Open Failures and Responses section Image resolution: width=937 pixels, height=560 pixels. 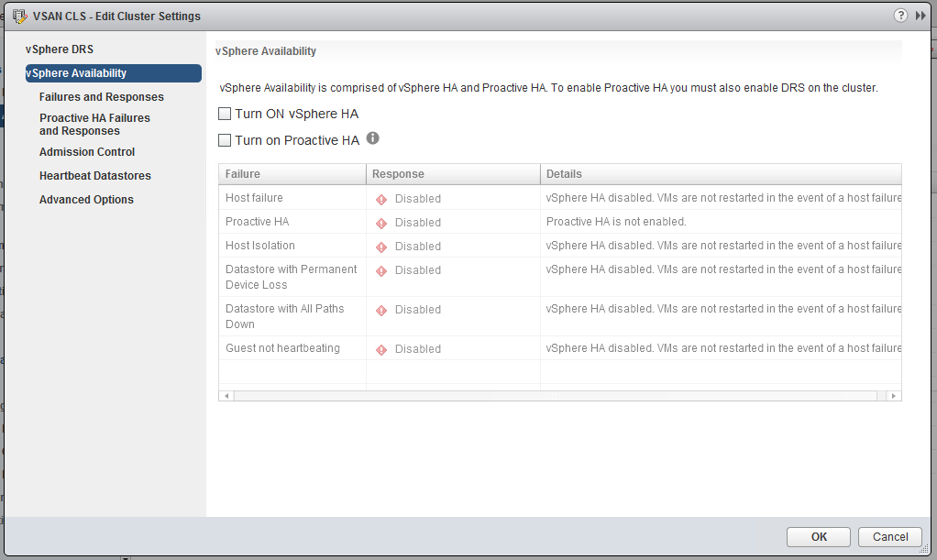click(102, 97)
